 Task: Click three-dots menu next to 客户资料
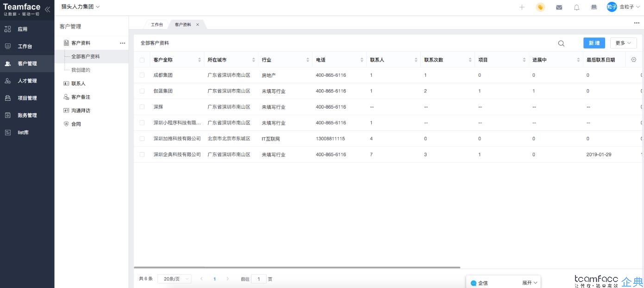click(123, 43)
